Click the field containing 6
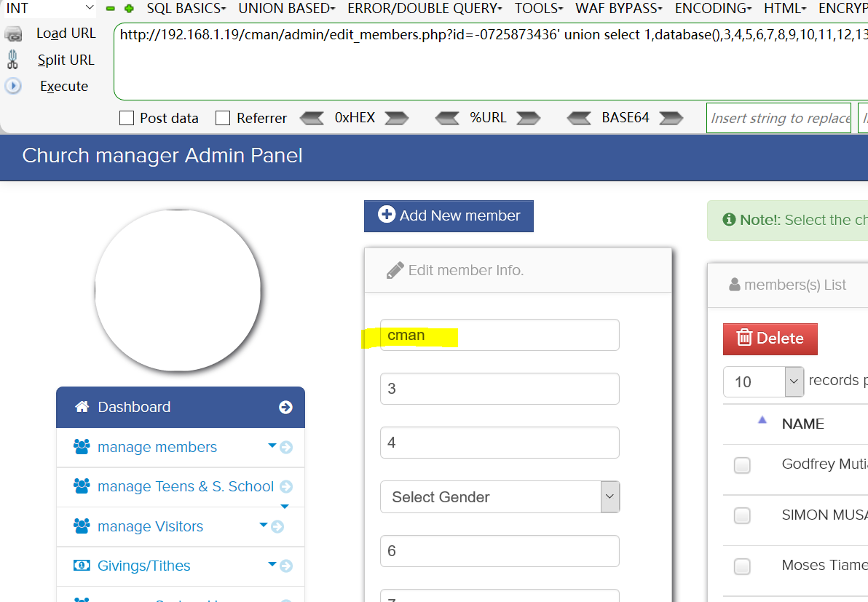This screenshot has width=868, height=602. tap(500, 550)
